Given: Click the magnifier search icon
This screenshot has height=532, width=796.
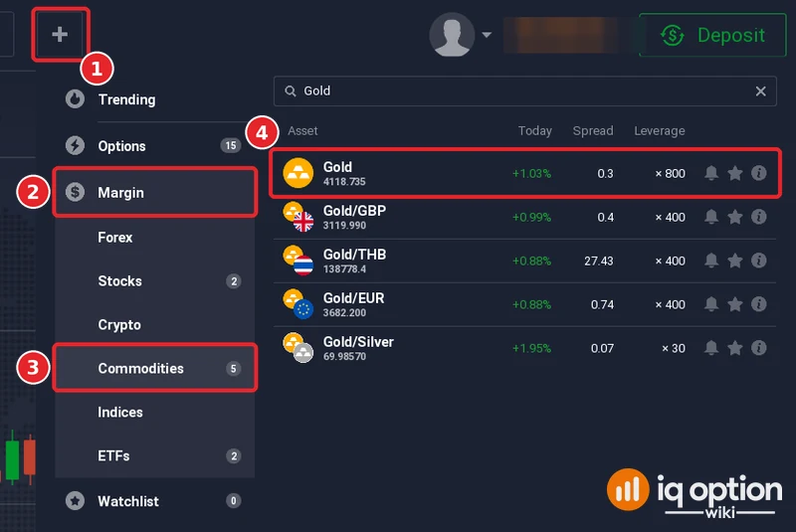Looking at the screenshot, I should [x=291, y=91].
